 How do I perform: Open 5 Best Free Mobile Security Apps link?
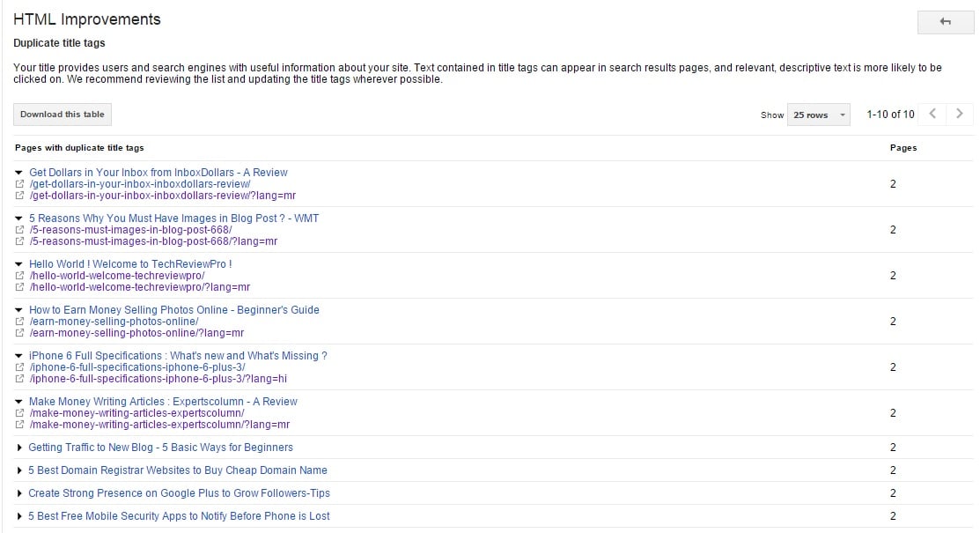pyautogui.click(x=179, y=516)
